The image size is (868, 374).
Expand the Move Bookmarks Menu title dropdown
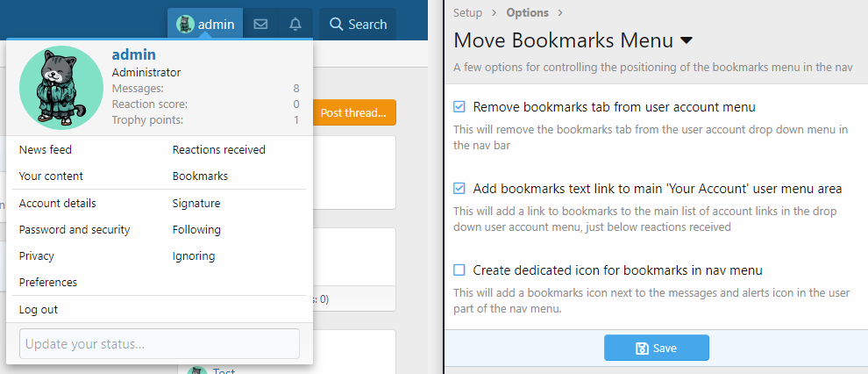click(686, 40)
